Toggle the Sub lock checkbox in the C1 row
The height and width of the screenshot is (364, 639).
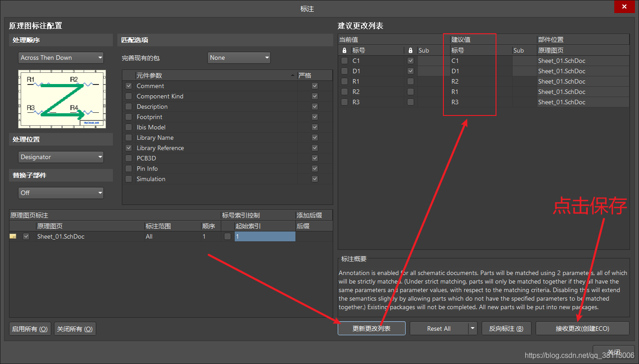click(x=411, y=61)
